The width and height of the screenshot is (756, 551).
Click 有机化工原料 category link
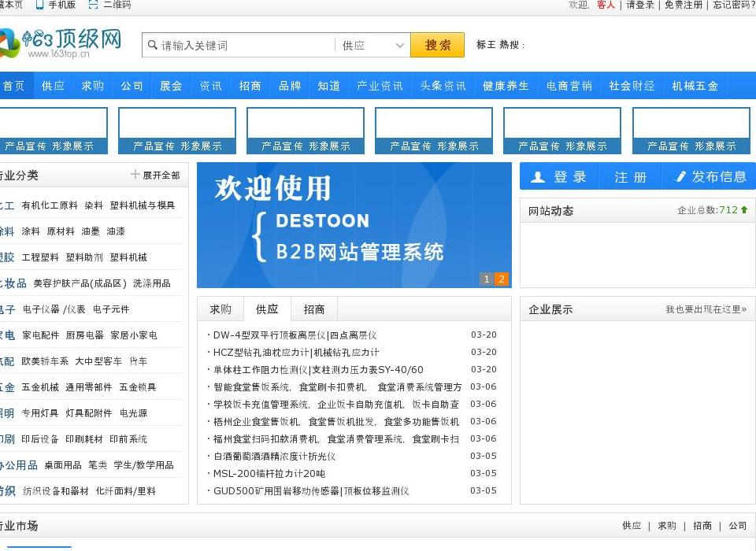[x=50, y=205]
